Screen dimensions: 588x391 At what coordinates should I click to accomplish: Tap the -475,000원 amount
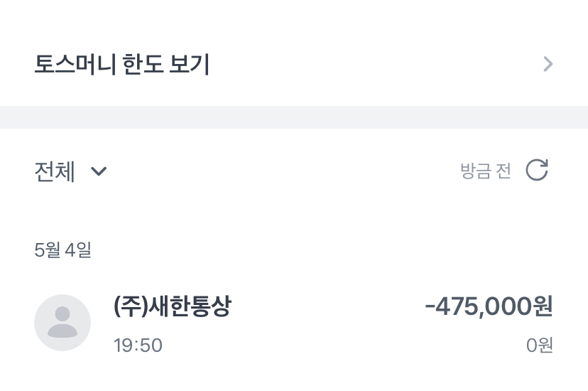[489, 306]
